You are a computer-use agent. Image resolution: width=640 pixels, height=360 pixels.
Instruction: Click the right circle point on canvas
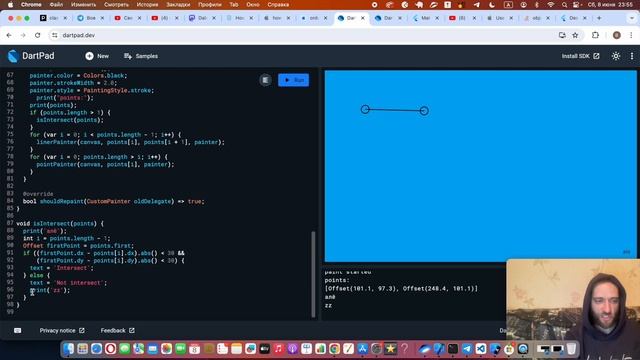point(424,111)
